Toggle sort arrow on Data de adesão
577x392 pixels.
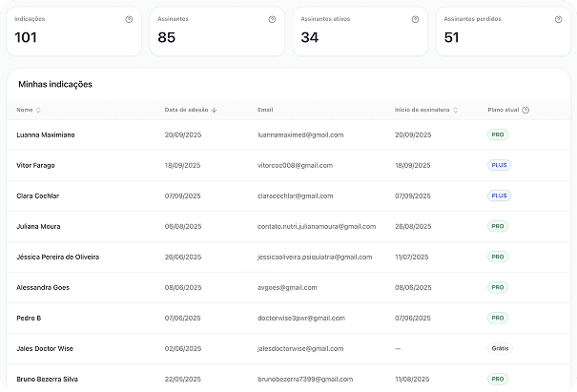pyautogui.click(x=215, y=110)
